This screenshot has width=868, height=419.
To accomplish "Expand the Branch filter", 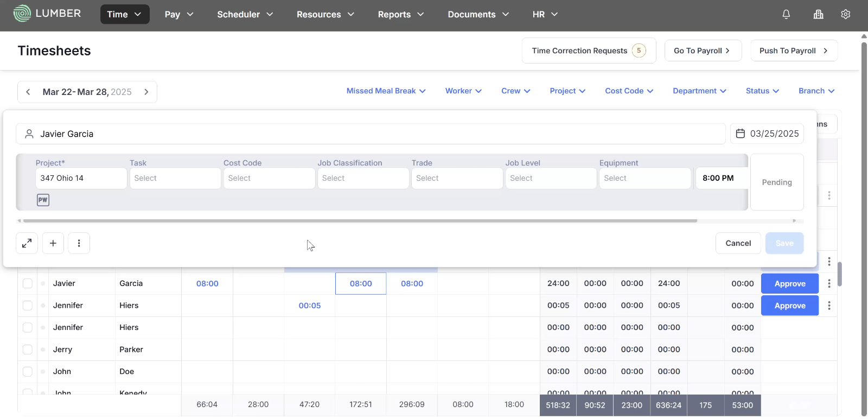I will (x=816, y=91).
